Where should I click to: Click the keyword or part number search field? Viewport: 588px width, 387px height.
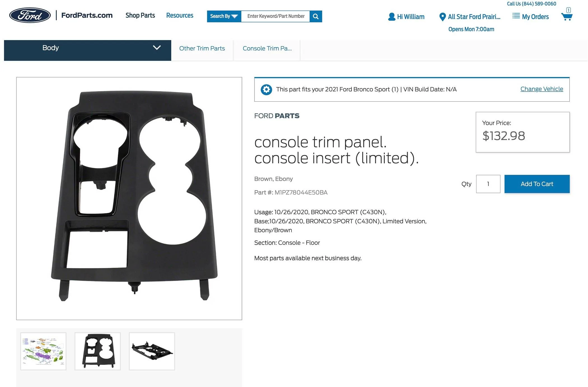[276, 16]
